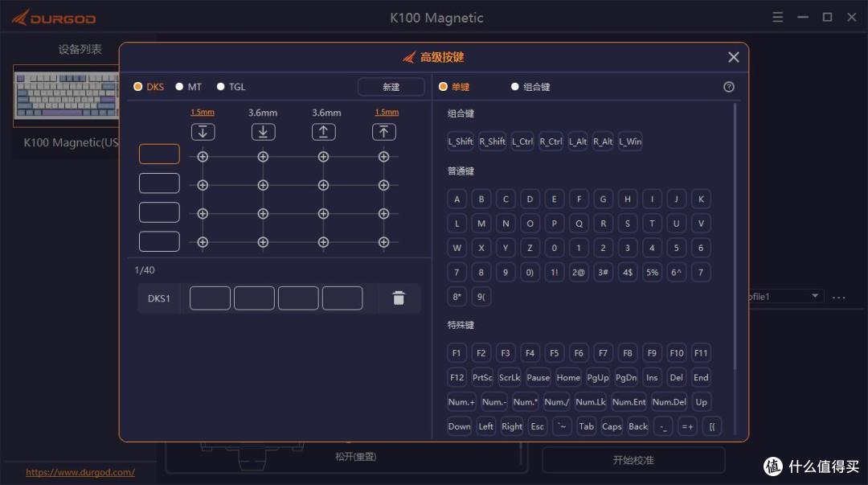Click the full press-down arrow icon under first 3.6mm

click(263, 132)
